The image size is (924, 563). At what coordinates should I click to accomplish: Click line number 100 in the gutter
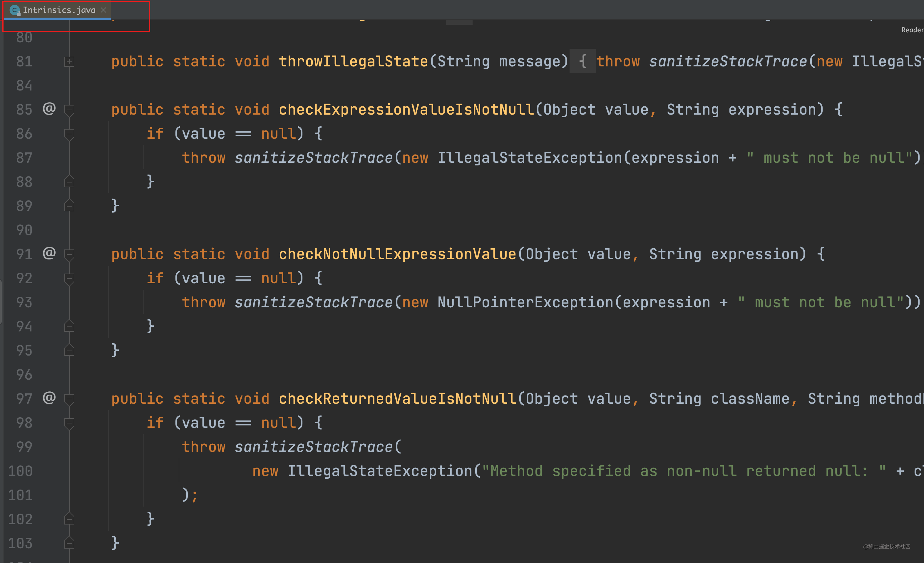pyautogui.click(x=20, y=471)
